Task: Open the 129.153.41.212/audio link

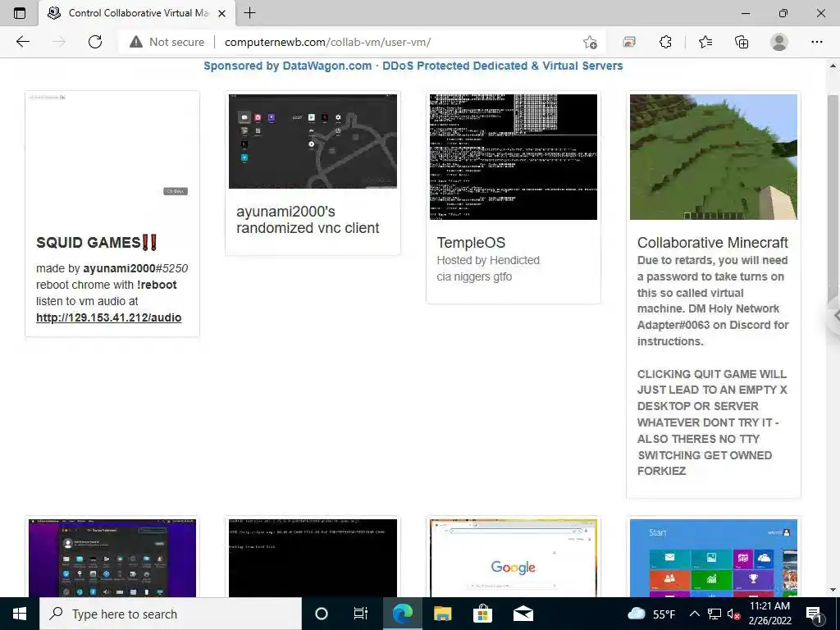Action: point(109,317)
